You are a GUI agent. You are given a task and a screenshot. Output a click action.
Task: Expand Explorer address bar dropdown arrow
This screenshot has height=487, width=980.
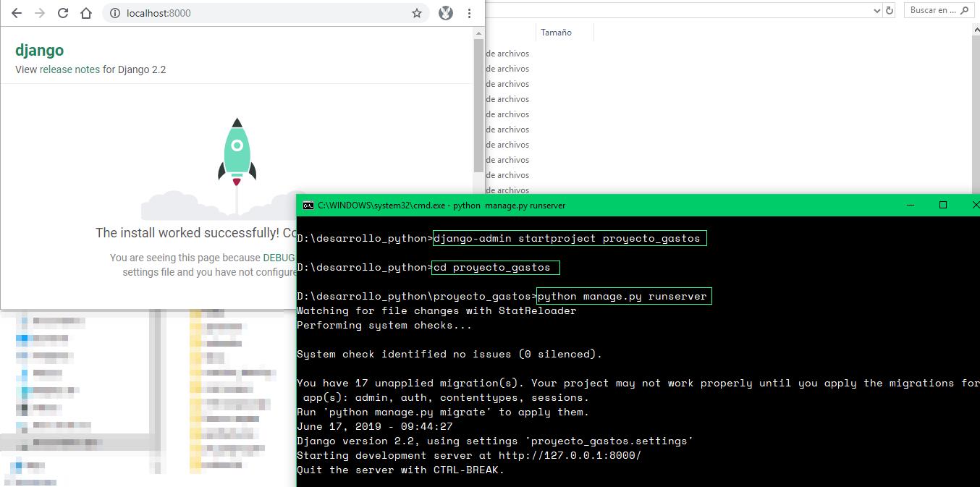pyautogui.click(x=877, y=10)
